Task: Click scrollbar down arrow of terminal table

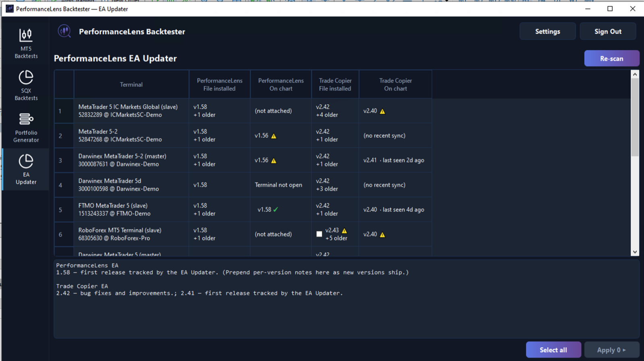Action: pos(635,252)
